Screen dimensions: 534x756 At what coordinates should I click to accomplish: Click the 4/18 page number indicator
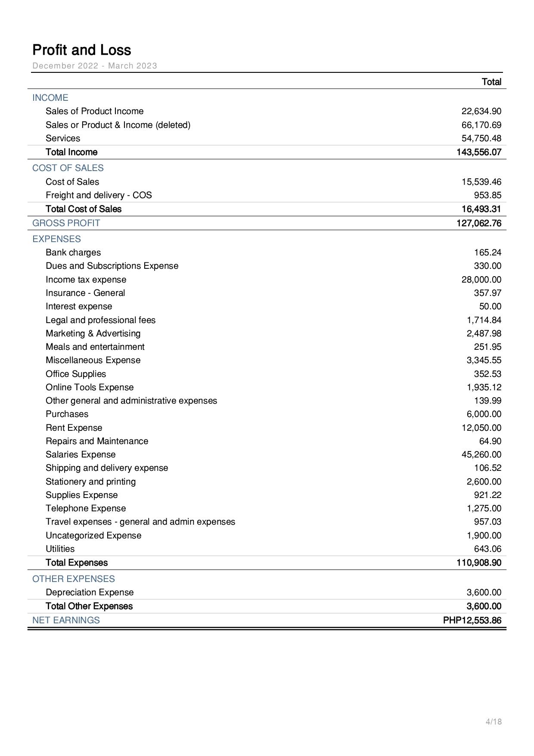[x=494, y=722]
